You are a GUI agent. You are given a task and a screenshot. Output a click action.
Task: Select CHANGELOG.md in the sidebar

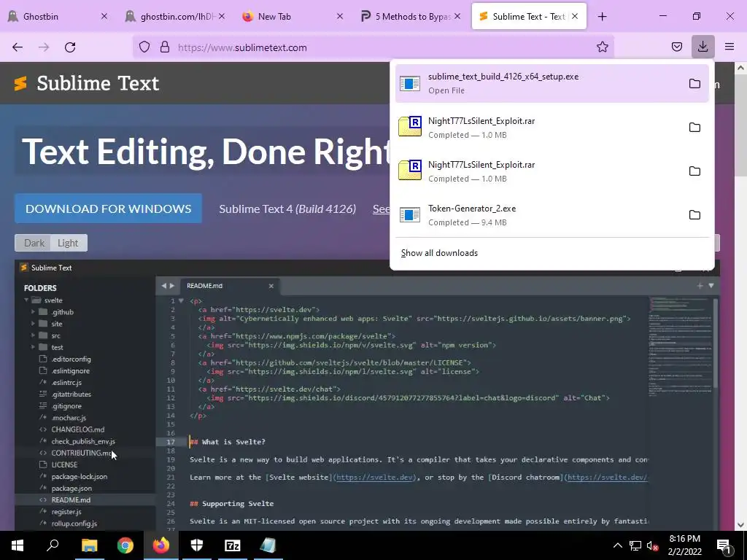point(77,429)
